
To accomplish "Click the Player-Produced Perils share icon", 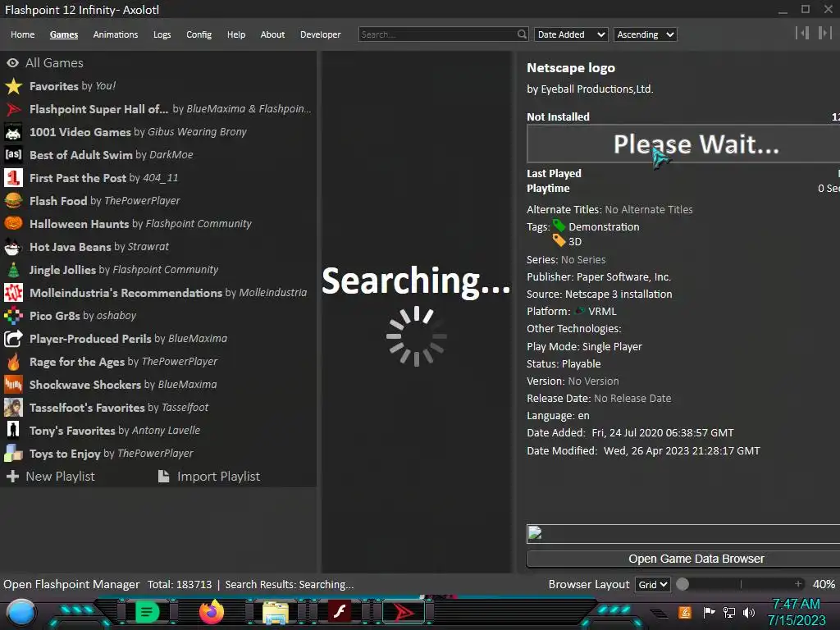I will [x=13, y=339].
